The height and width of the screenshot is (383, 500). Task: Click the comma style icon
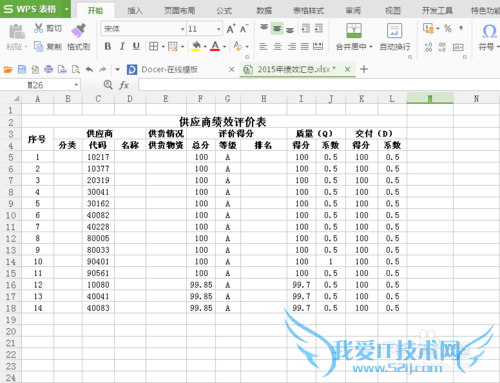coord(461,28)
